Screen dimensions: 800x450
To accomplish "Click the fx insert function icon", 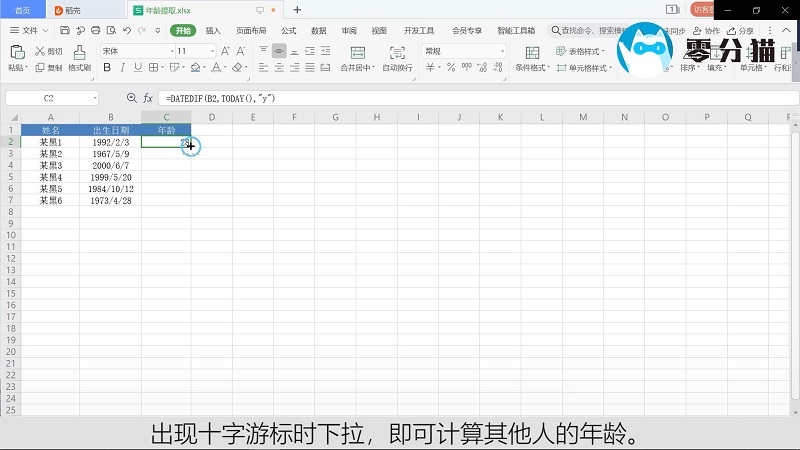I will pos(148,98).
